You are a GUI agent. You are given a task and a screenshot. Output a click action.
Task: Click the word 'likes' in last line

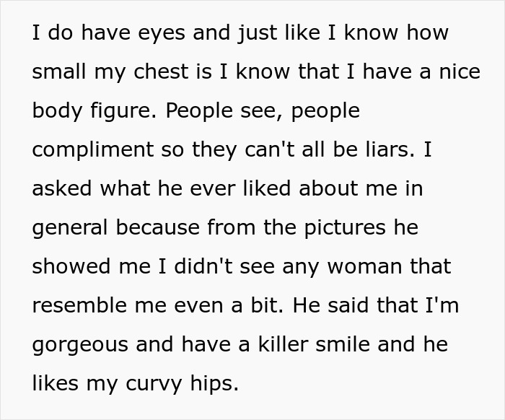55,384
